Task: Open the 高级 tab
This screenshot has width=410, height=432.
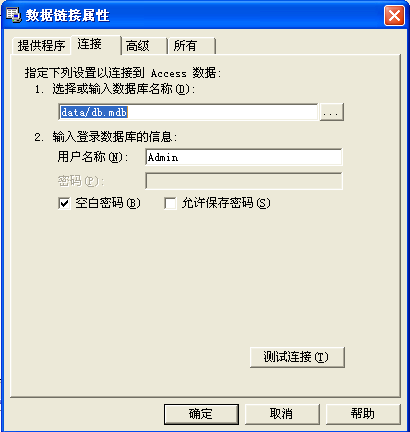Action: click(144, 46)
